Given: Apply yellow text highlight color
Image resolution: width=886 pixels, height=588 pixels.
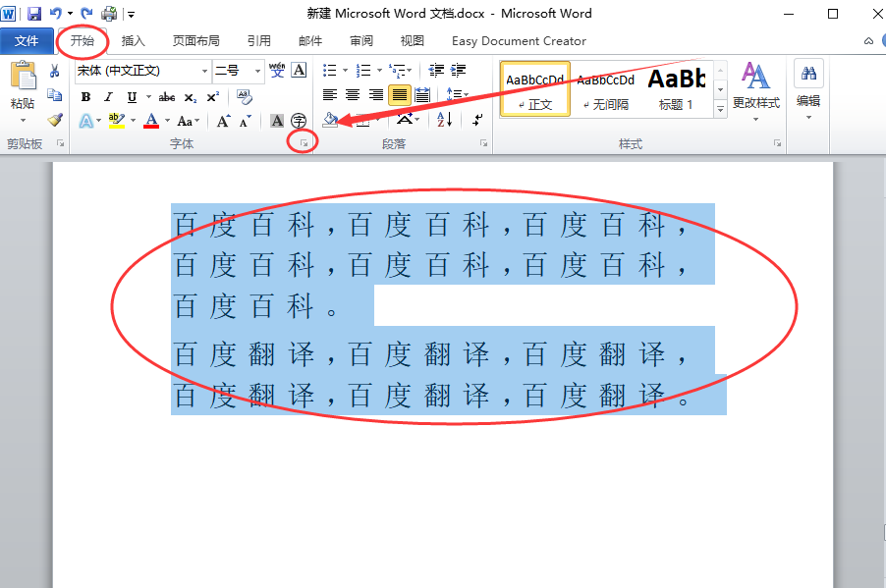Looking at the screenshot, I should pos(117,121).
